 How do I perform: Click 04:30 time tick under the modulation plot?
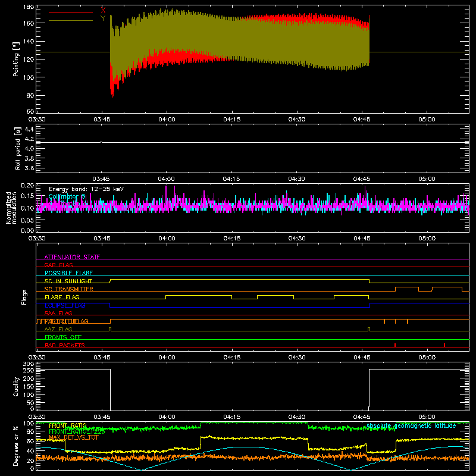[297, 239]
